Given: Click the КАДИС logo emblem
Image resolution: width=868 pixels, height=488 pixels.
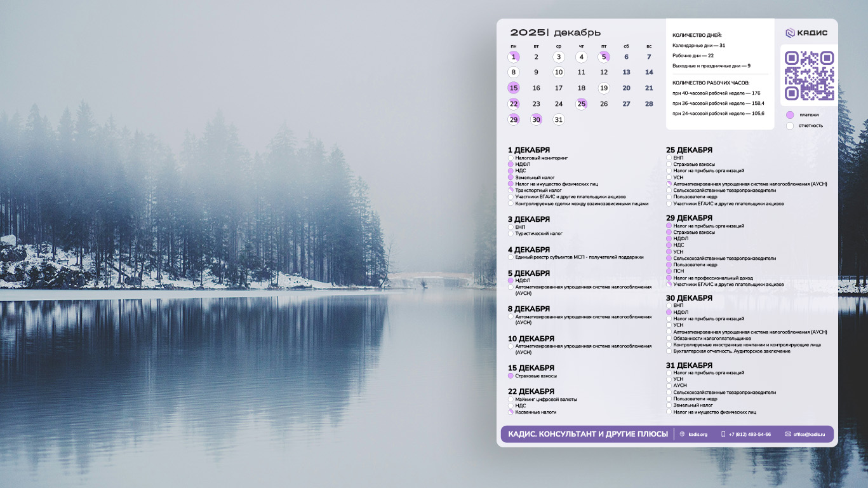Looking at the screenshot, I should click(x=790, y=33).
